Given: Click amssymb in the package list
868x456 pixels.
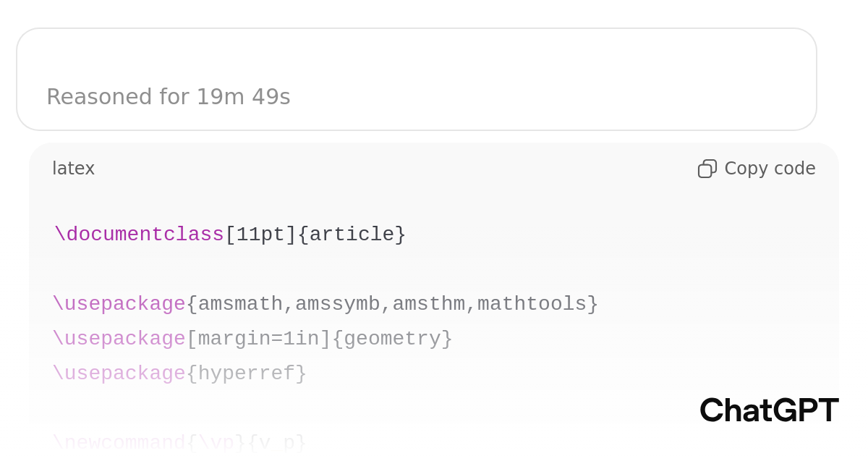Looking at the screenshot, I should click(x=337, y=304).
